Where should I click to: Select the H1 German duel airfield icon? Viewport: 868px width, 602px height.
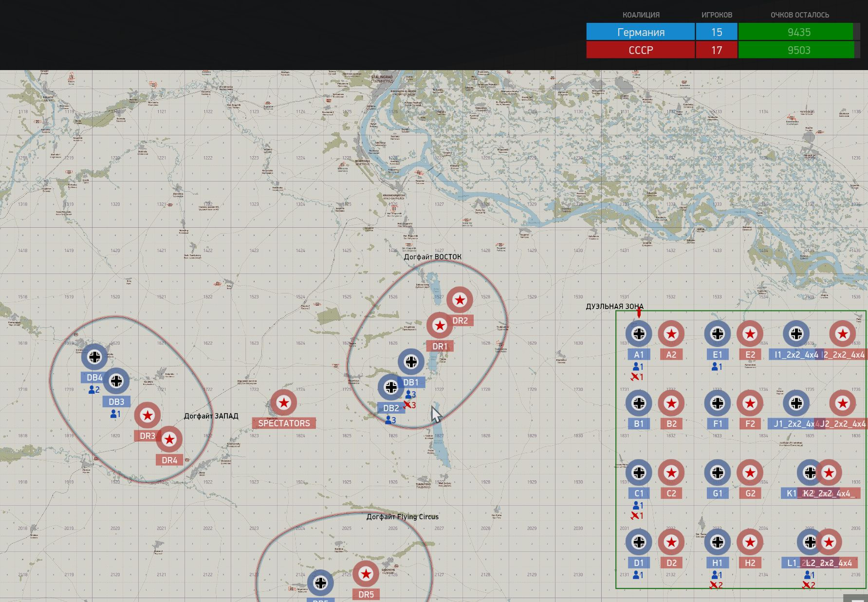(717, 542)
